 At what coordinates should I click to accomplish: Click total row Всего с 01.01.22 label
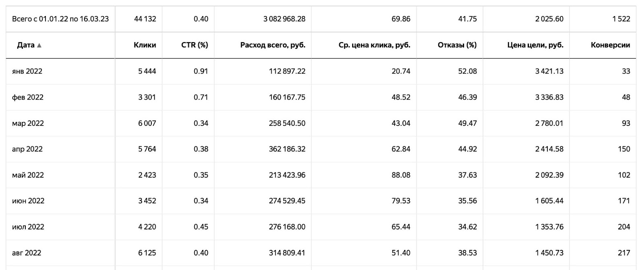pyautogui.click(x=60, y=19)
